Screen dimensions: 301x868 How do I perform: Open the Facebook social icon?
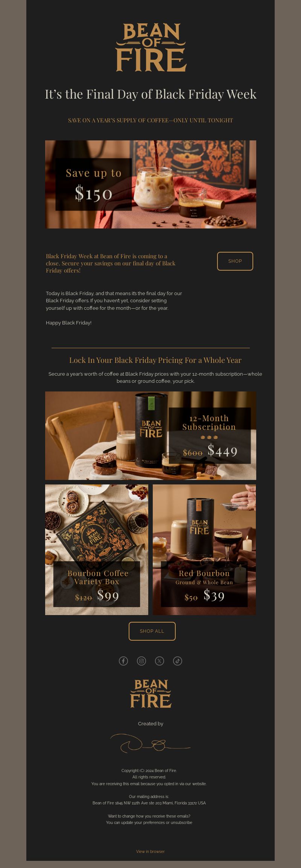coord(123,661)
